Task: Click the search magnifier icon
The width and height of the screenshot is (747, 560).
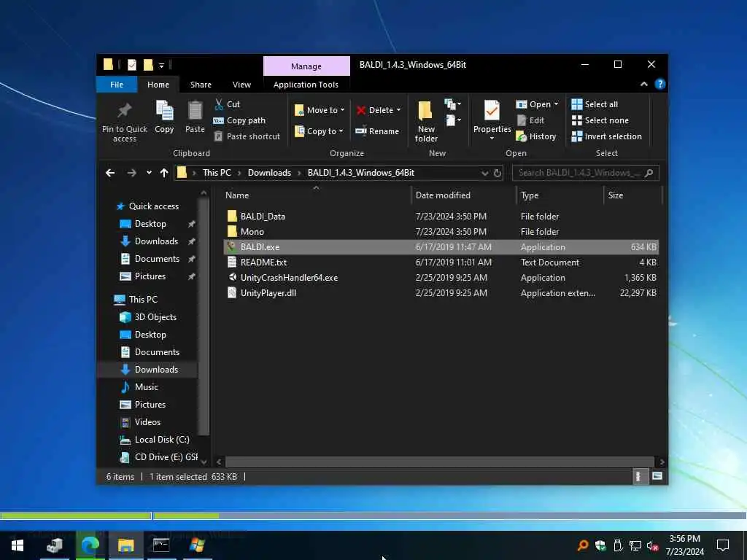Action: click(x=649, y=173)
